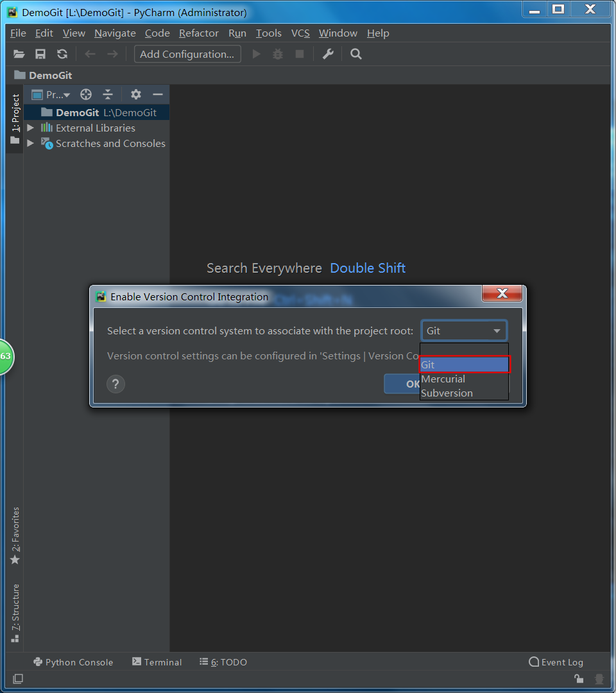
Task: Open the Edit menu
Action: tap(44, 33)
